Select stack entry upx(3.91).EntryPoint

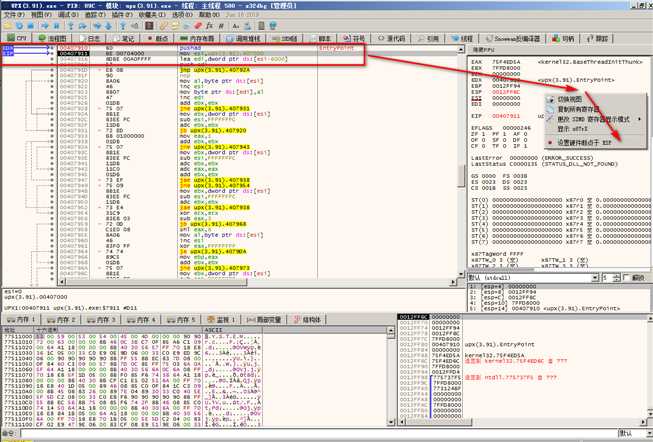(499, 345)
